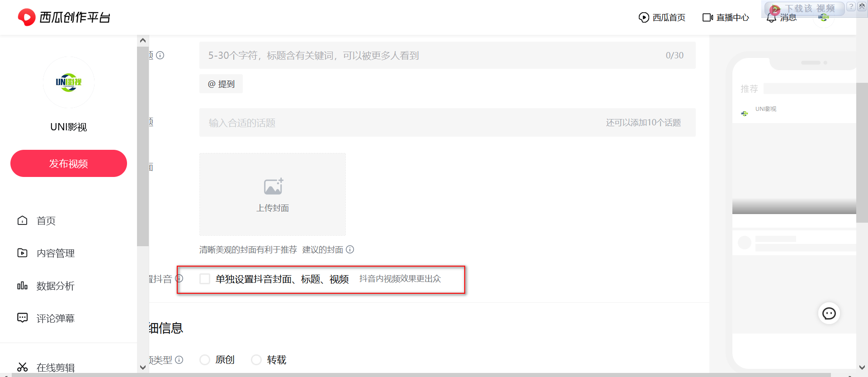Screen dimensions: 868x377
Task: Click page scrollbar down arrow at right
Action: pyautogui.click(x=862, y=367)
